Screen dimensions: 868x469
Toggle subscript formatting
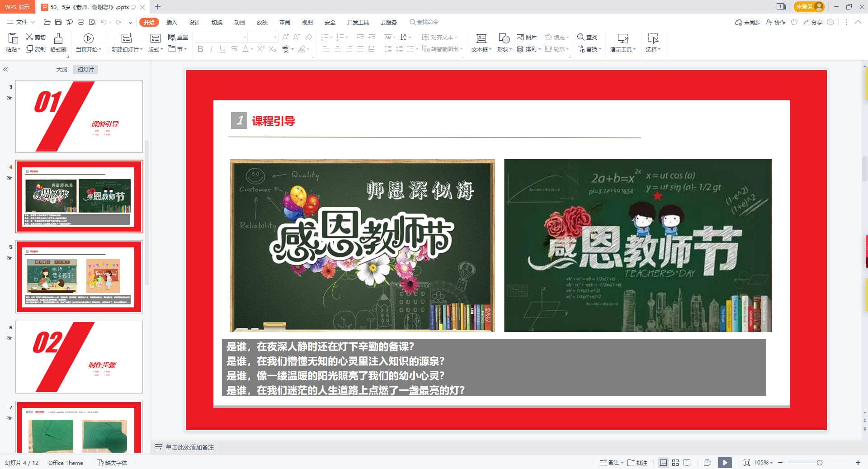[272, 49]
